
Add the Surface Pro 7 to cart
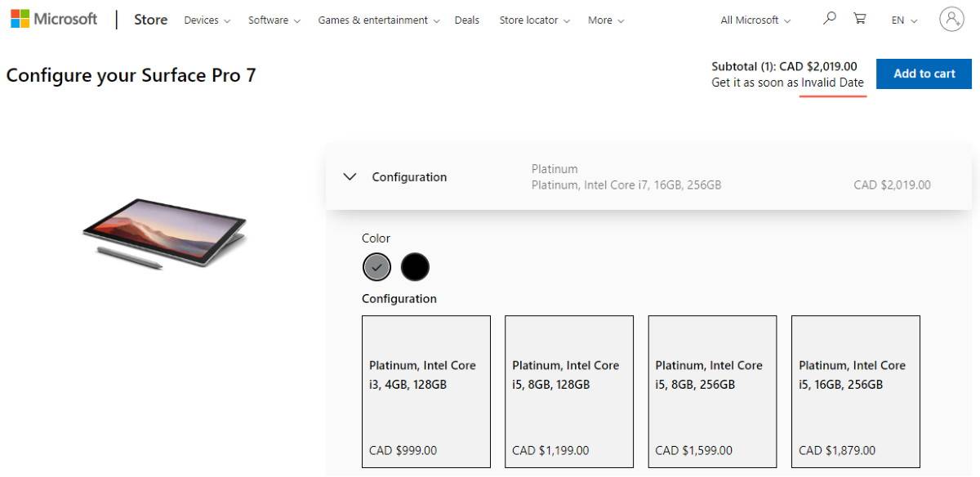924,74
